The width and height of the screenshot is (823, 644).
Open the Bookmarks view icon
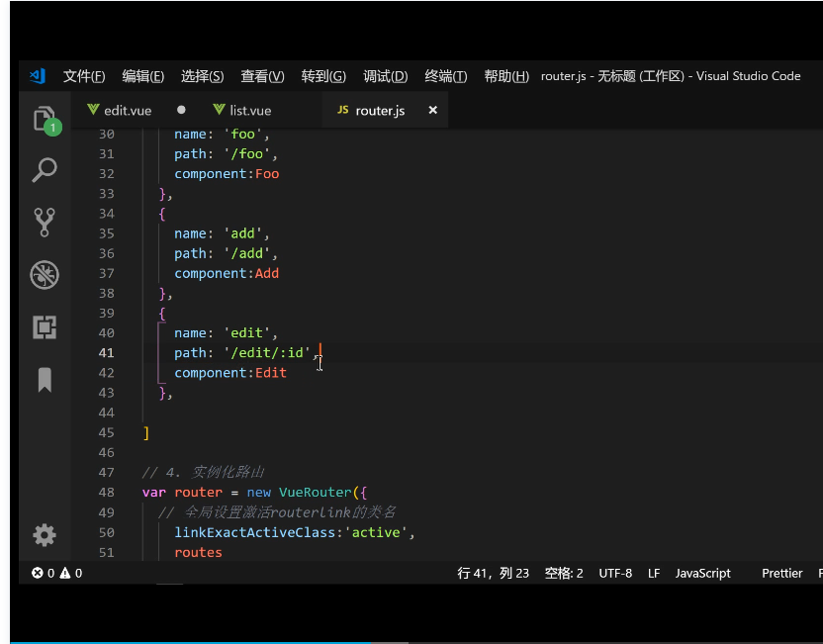pyautogui.click(x=45, y=380)
